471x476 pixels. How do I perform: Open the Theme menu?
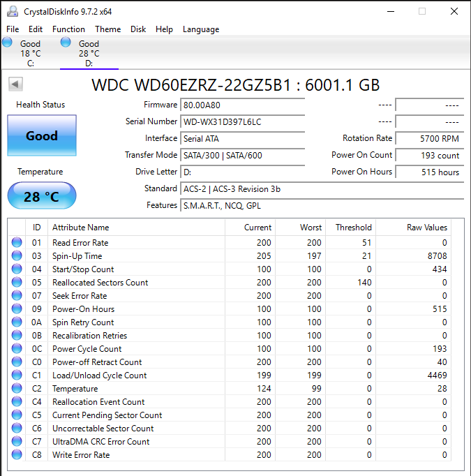(107, 29)
